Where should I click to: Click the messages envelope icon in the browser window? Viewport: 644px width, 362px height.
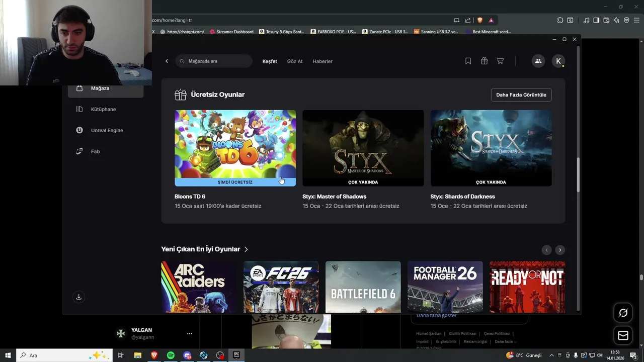pos(623,335)
